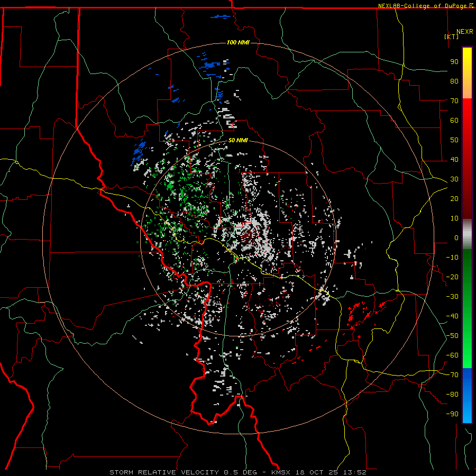476x476 pixels.
Task: Click the [KT] units label above legend
Action: tap(452, 36)
